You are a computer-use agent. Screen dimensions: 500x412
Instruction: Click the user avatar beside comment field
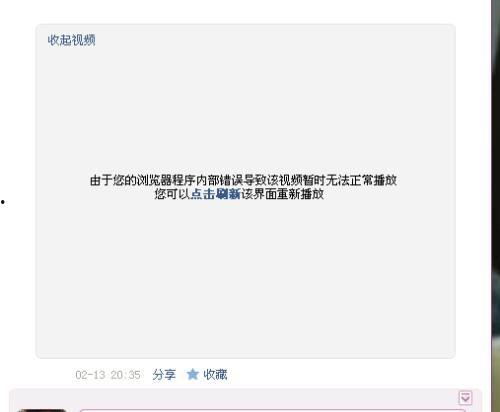42,410
